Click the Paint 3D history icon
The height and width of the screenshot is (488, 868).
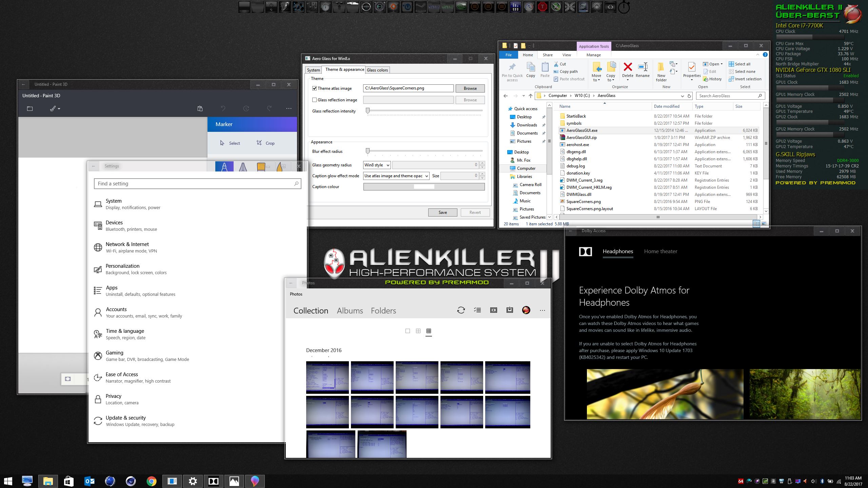(x=246, y=108)
